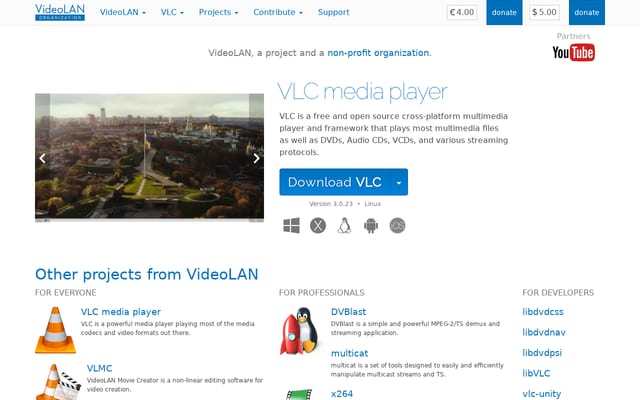Click the Download VLC button
The height and width of the screenshot is (400, 640).
335,182
